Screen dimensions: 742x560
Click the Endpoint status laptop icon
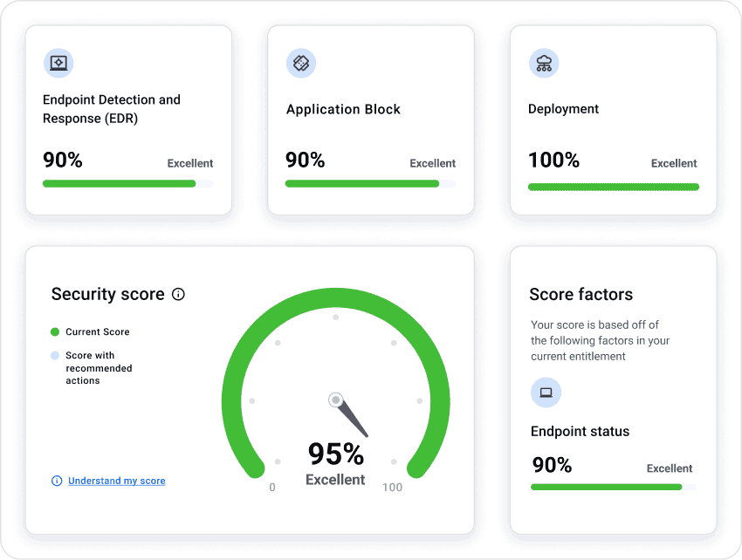[x=546, y=393]
